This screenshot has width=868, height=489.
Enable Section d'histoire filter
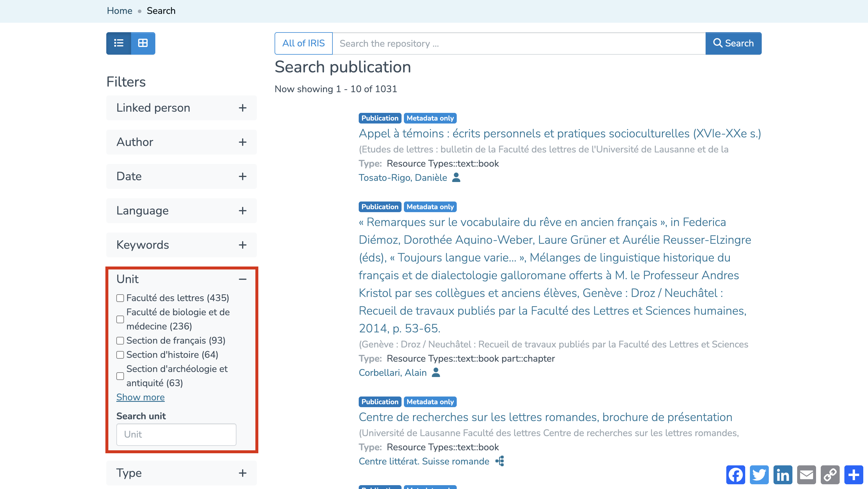(120, 355)
